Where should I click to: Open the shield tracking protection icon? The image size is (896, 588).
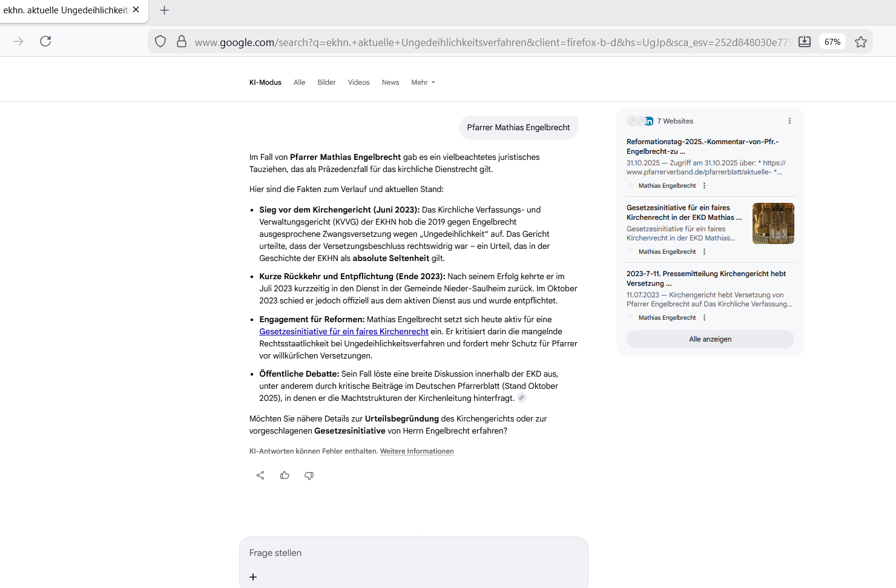tap(160, 42)
